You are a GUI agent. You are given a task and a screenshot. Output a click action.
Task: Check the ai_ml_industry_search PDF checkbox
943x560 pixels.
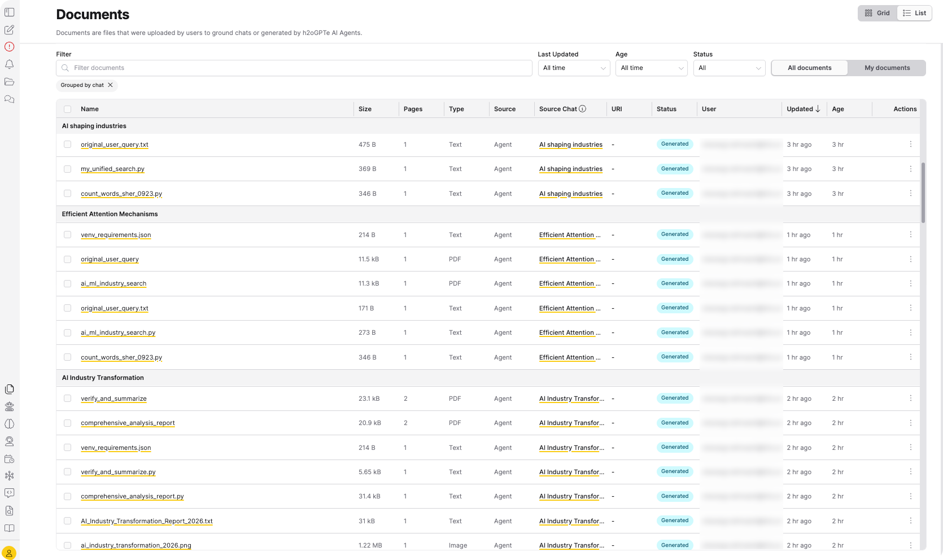pos(68,283)
